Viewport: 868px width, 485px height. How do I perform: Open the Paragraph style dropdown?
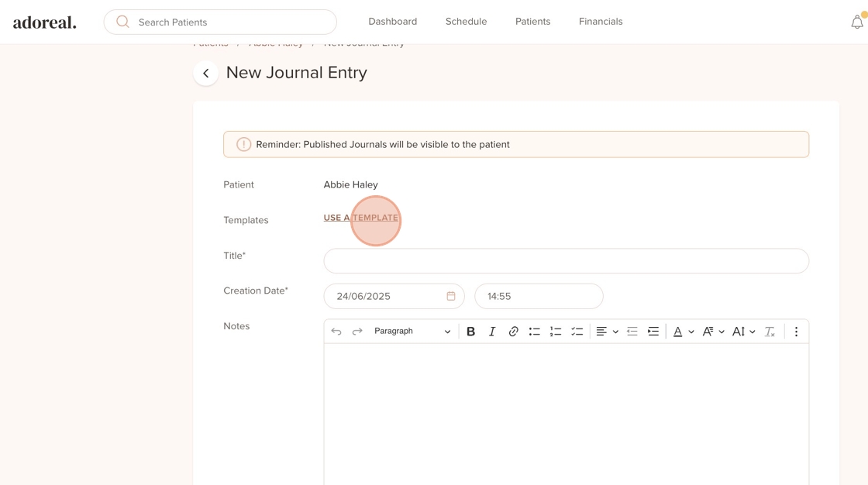click(x=412, y=331)
